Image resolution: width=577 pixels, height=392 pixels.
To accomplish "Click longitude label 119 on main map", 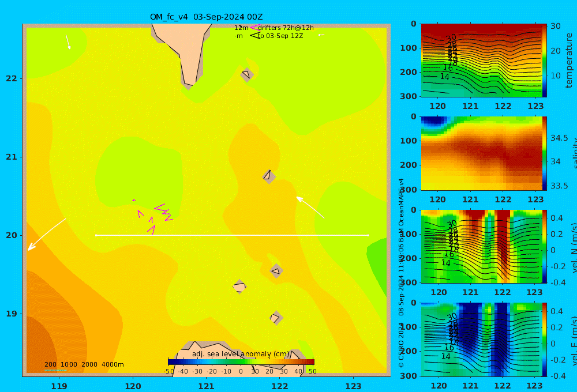I will tap(59, 386).
